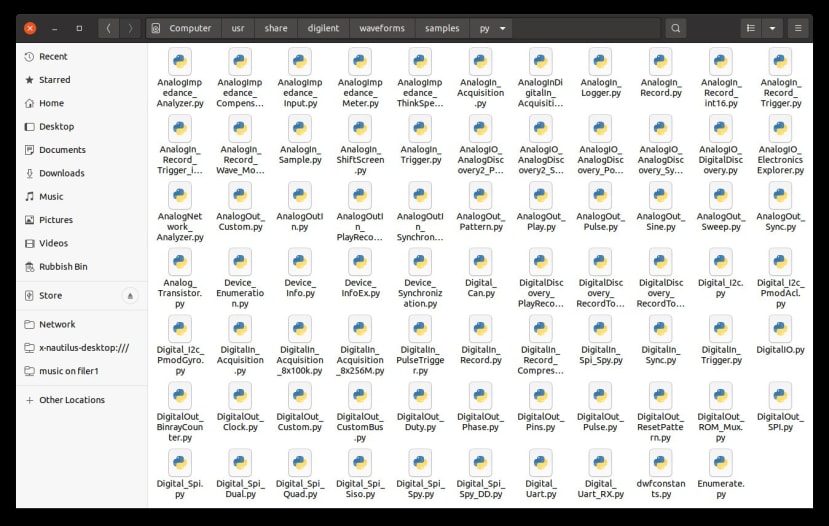Select the AnalogOut_Sweep.py file icon
The height and width of the screenshot is (526, 829).
pyautogui.click(x=721, y=195)
